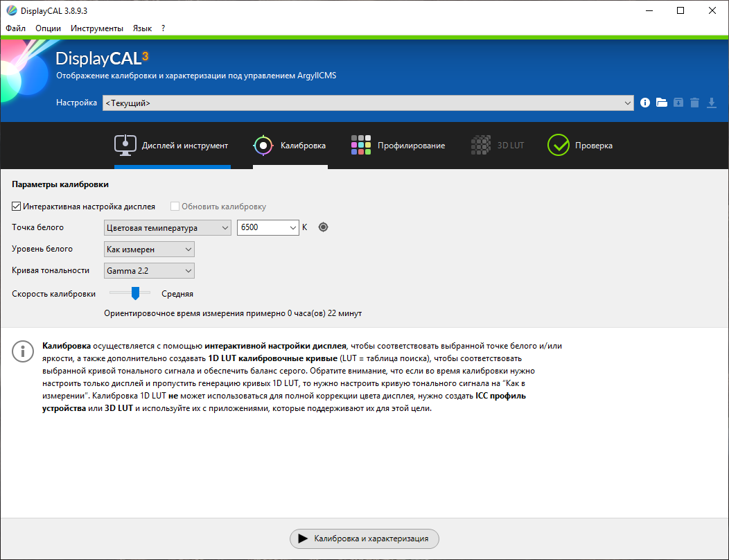Click the Параметры калибровки heading

[x=60, y=184]
